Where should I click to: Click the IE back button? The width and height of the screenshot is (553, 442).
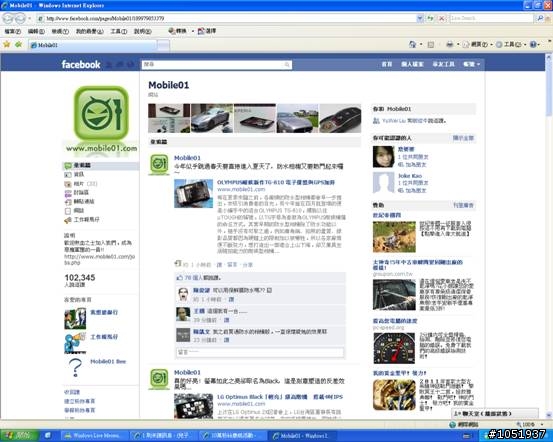(8, 18)
